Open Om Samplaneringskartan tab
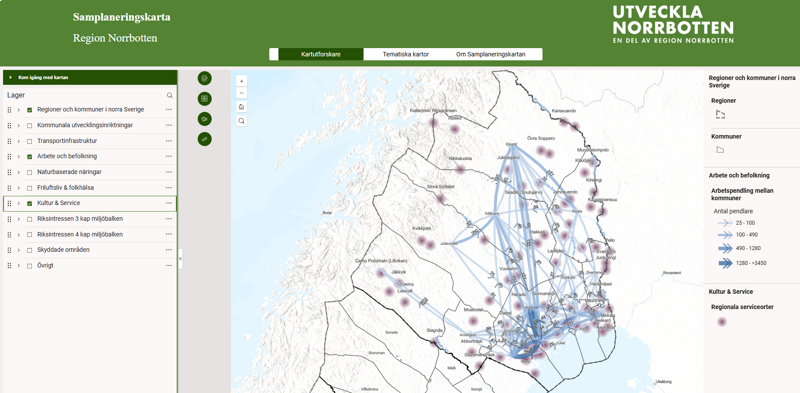The width and height of the screenshot is (800, 393). coord(490,54)
